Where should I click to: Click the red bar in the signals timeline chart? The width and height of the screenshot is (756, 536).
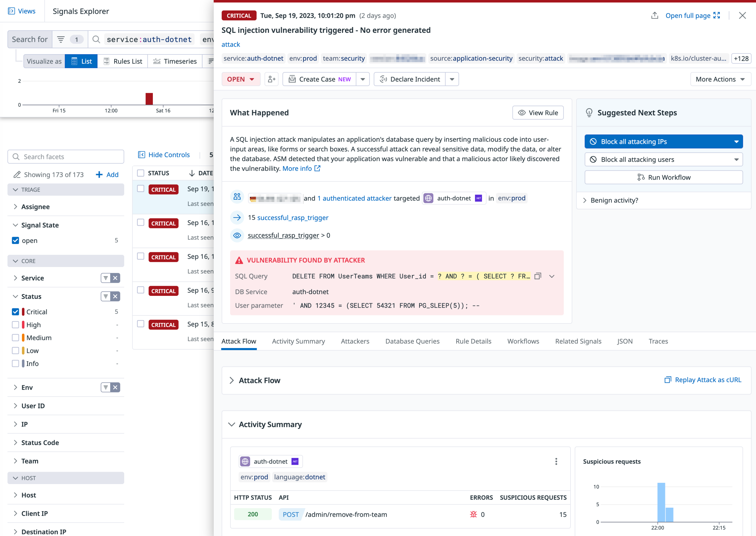149,99
